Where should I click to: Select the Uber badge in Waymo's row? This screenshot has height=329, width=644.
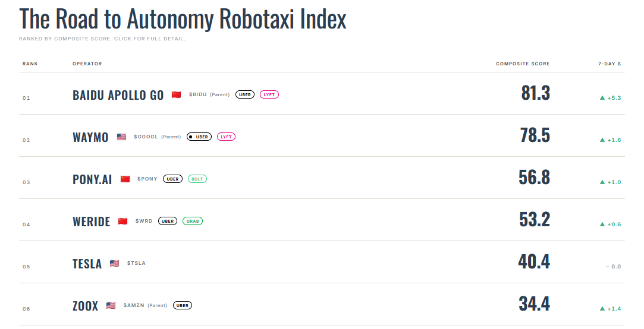coord(199,137)
